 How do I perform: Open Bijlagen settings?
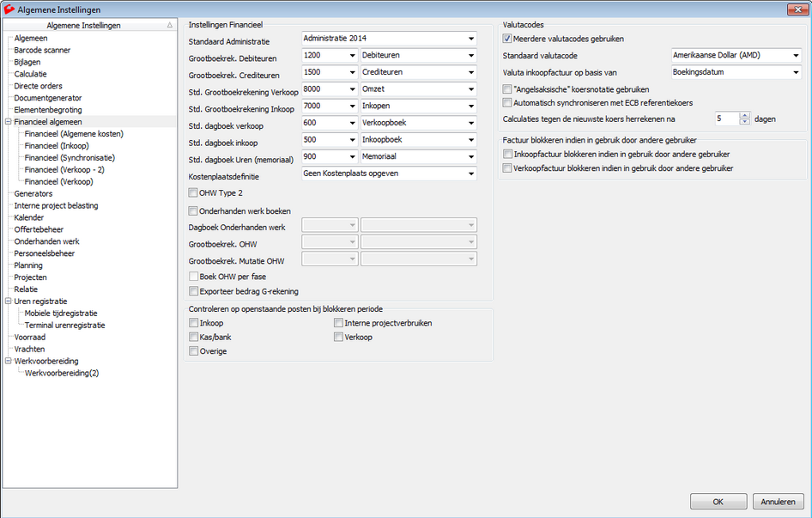point(27,62)
